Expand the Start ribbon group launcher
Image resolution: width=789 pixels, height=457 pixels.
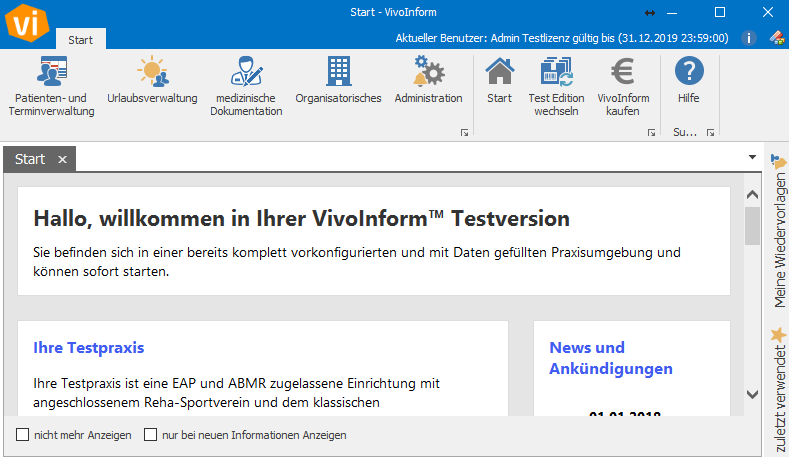pyautogui.click(x=652, y=133)
